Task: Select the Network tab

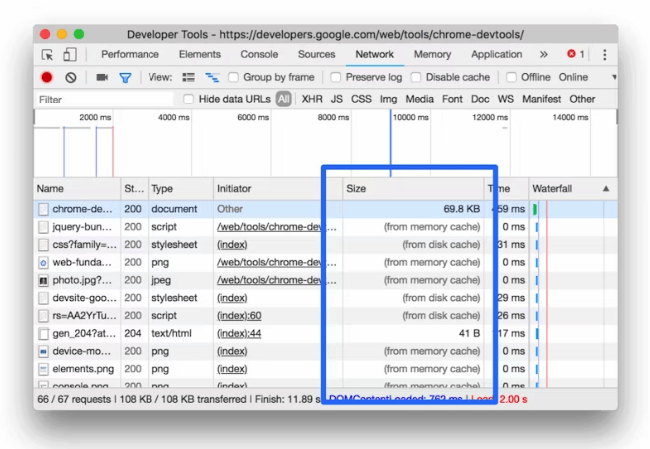Action: tap(374, 54)
